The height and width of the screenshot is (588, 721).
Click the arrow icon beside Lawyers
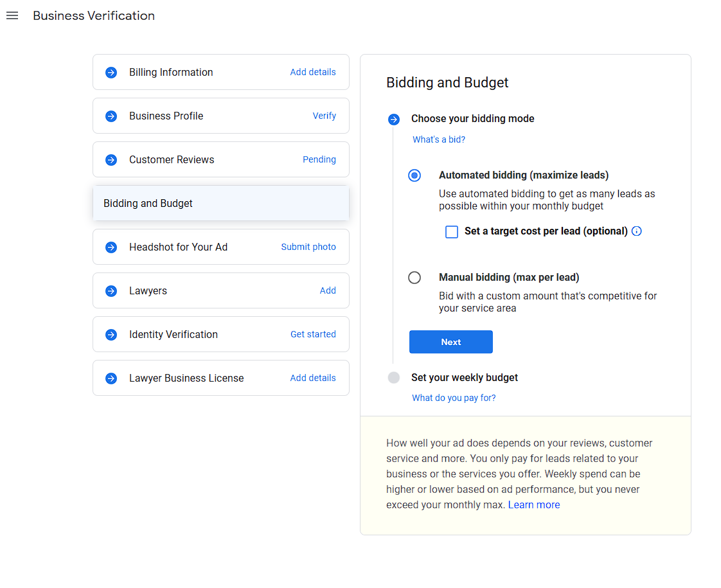click(111, 291)
